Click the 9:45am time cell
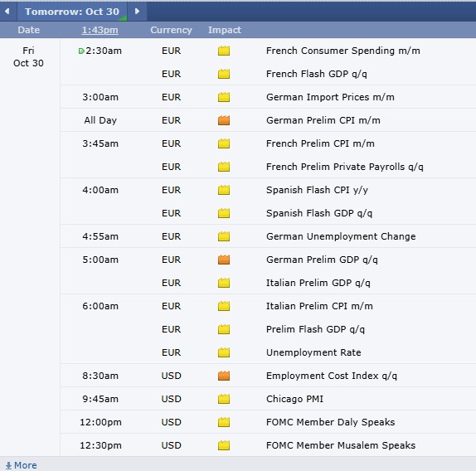The width and height of the screenshot is (476, 471). click(x=100, y=399)
